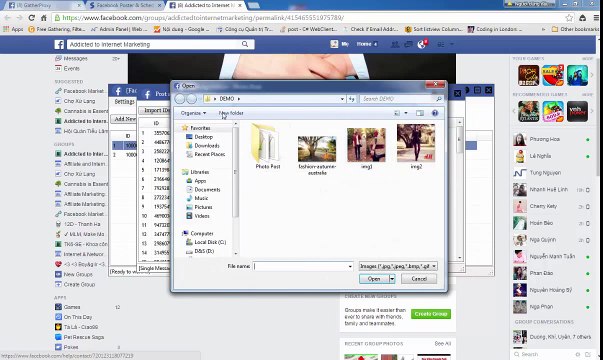Click Home in Facebook header
This screenshot has width=603, height=360.
(x=363, y=44)
